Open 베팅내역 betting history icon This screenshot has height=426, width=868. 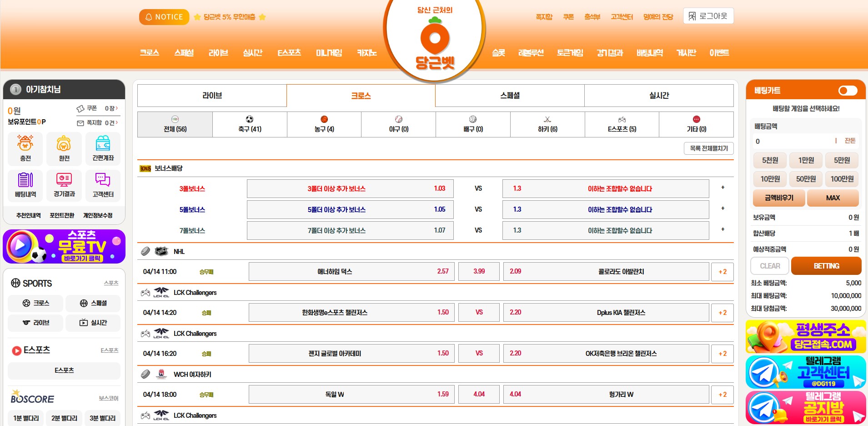(25, 180)
